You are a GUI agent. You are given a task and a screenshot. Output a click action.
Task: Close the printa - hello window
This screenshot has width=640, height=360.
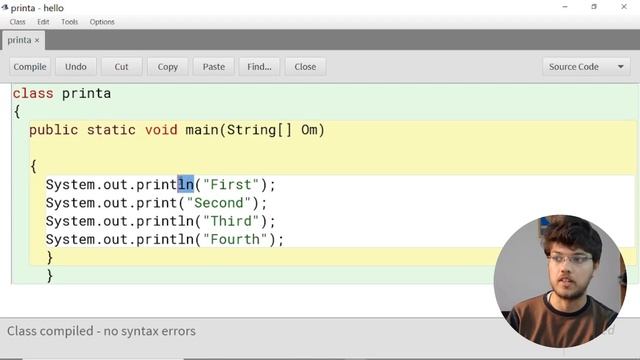pyautogui.click(x=624, y=7)
